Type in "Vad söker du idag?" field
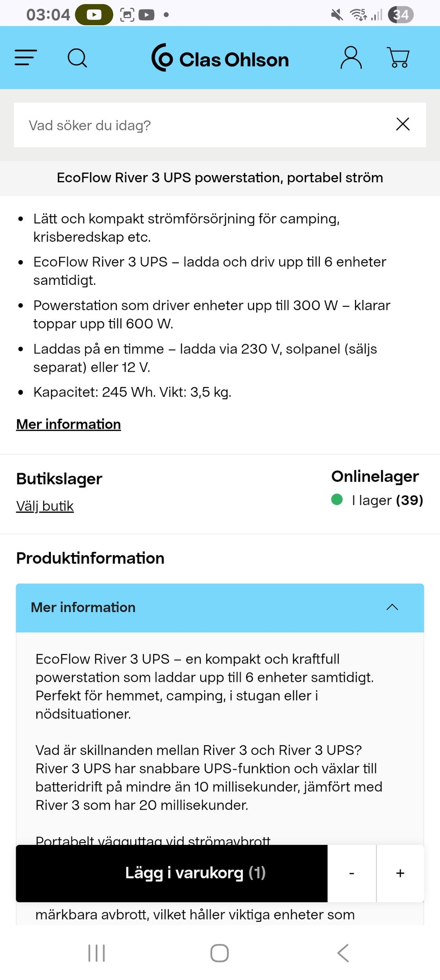Screen dimensions: 440x980 point(202,125)
